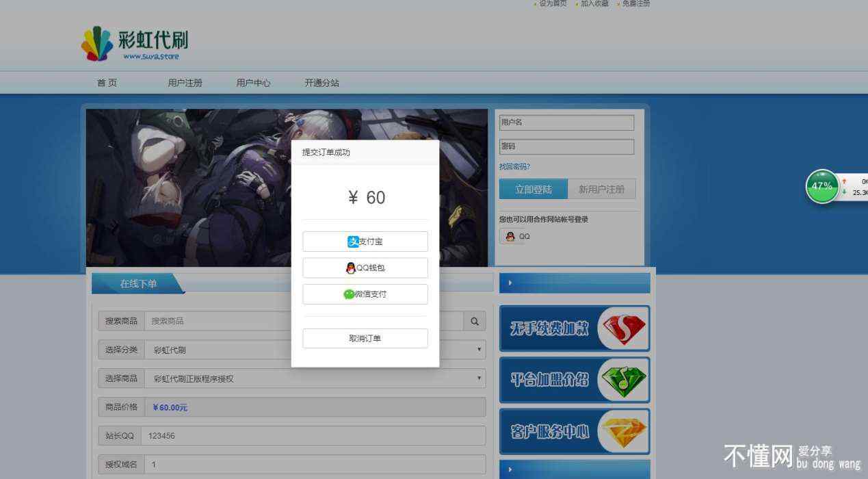
Task: Pay with 支付宝 (Alipay)
Action: (365, 242)
